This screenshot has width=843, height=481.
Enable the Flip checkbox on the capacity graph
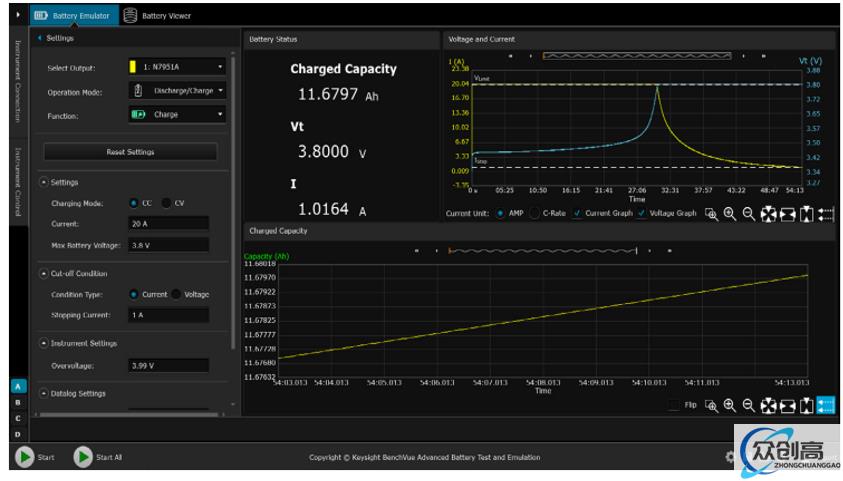(674, 405)
